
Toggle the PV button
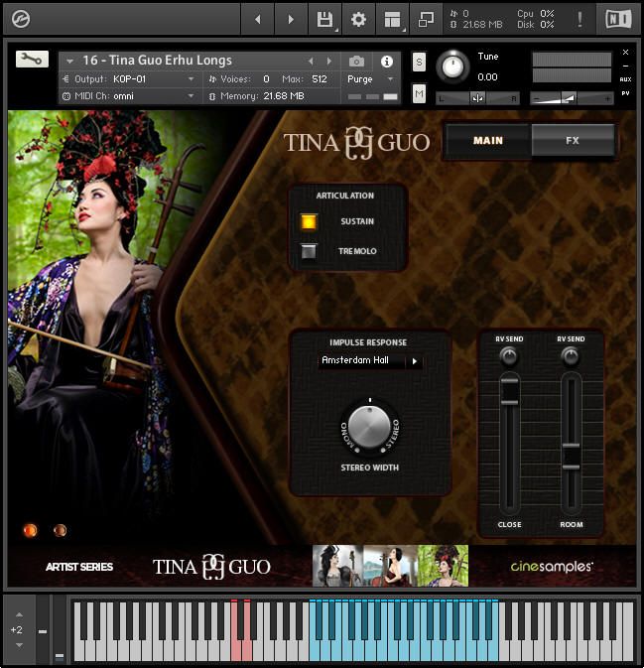pos(625,93)
